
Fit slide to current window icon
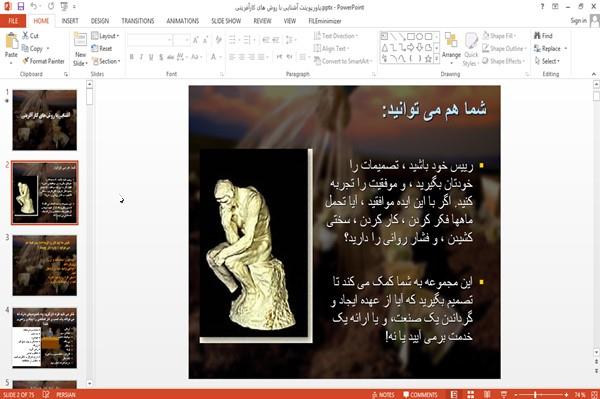pyautogui.click(x=594, y=394)
